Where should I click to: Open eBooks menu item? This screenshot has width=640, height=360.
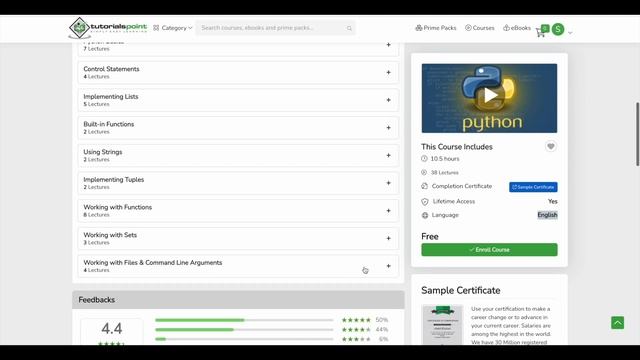pos(517,28)
